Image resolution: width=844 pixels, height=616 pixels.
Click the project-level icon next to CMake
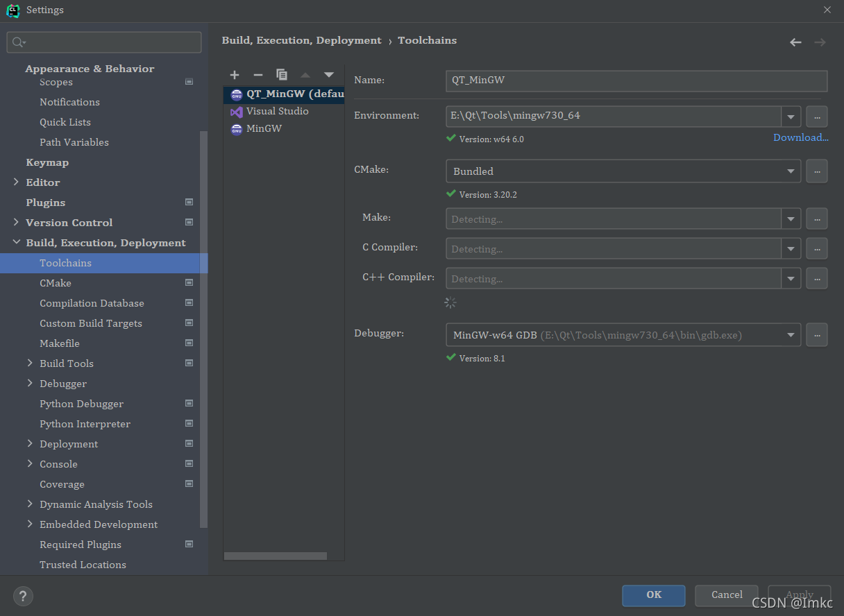click(x=189, y=283)
